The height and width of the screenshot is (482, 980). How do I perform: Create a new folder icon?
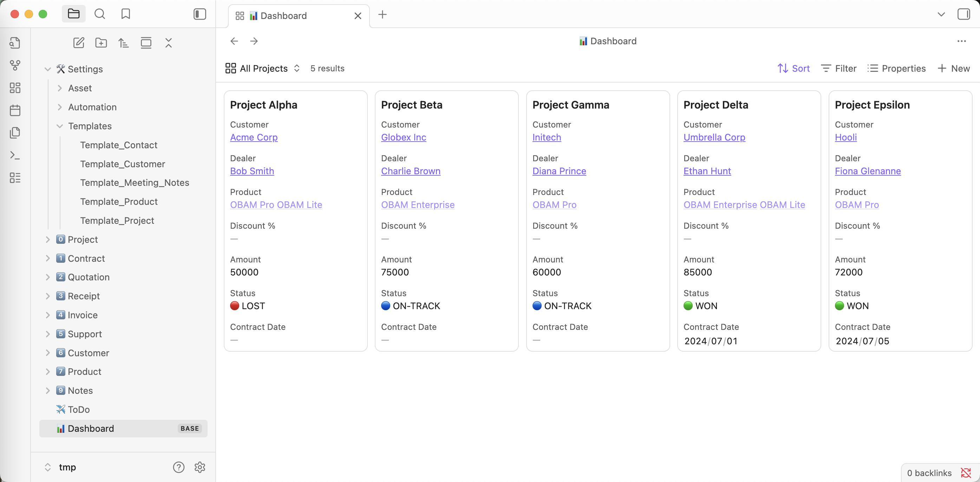click(x=101, y=43)
